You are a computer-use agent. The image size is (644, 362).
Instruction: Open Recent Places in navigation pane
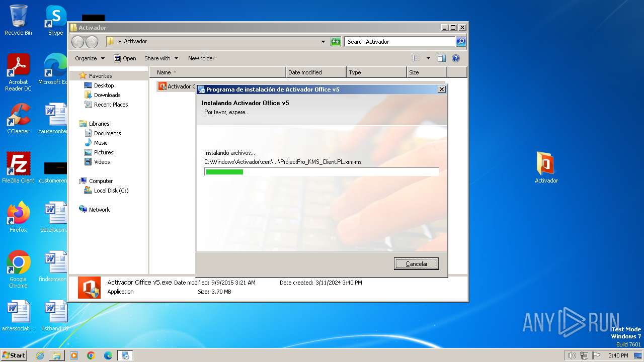pyautogui.click(x=111, y=105)
